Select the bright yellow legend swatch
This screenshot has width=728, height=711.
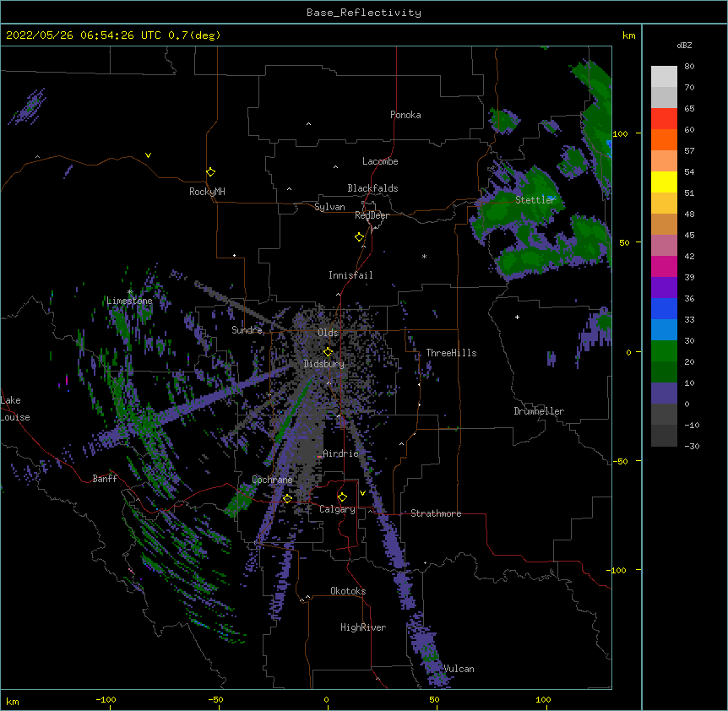click(x=664, y=182)
